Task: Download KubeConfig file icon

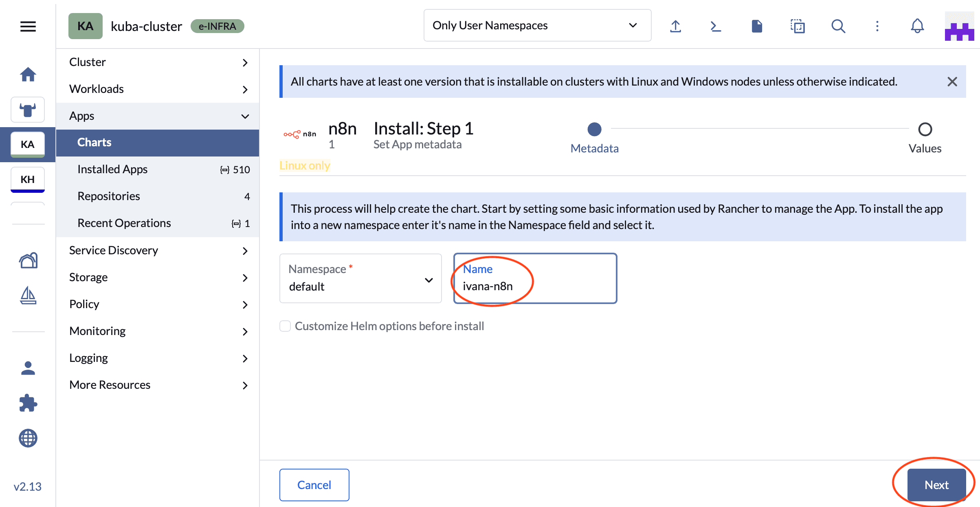Action: click(756, 26)
